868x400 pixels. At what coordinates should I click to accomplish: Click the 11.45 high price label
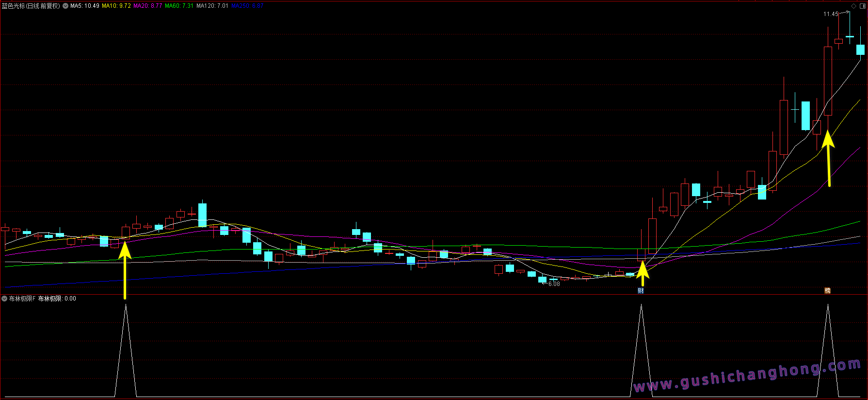(x=831, y=14)
